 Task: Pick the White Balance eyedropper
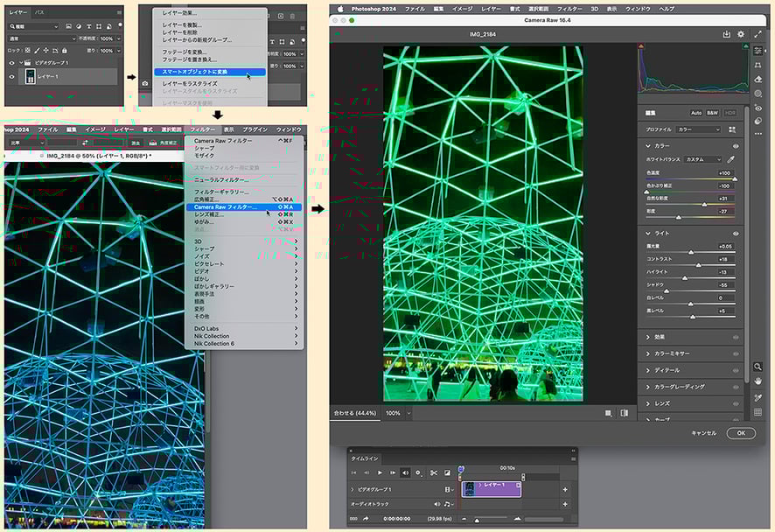click(x=731, y=159)
